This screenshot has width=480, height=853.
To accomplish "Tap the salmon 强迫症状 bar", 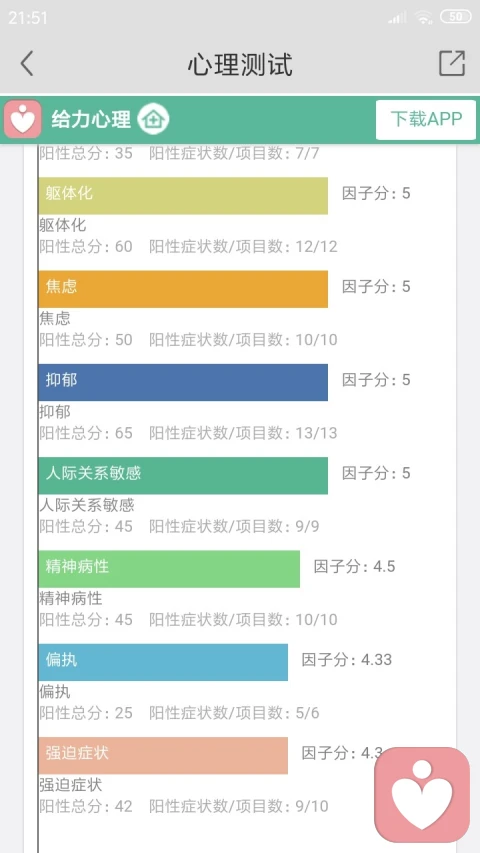I will tap(163, 756).
